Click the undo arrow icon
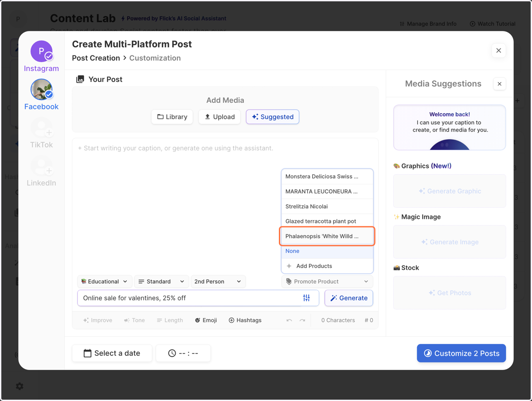This screenshot has height=401, width=532. tap(289, 320)
